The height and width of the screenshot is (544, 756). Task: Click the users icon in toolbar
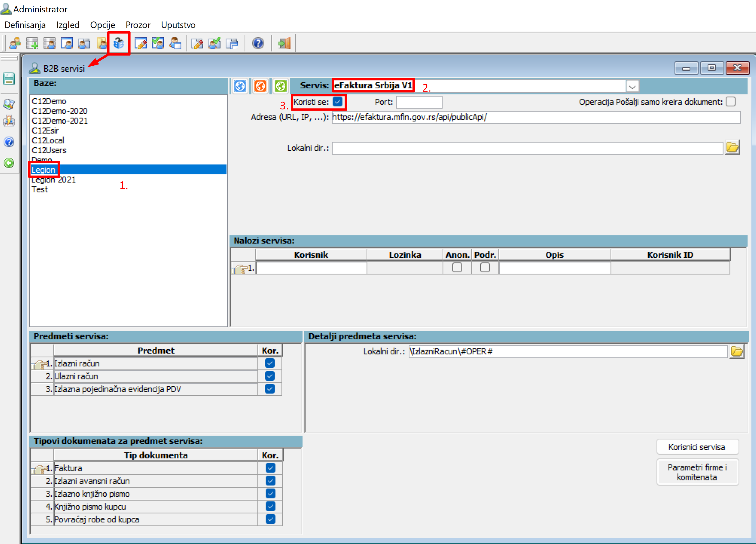[x=15, y=43]
